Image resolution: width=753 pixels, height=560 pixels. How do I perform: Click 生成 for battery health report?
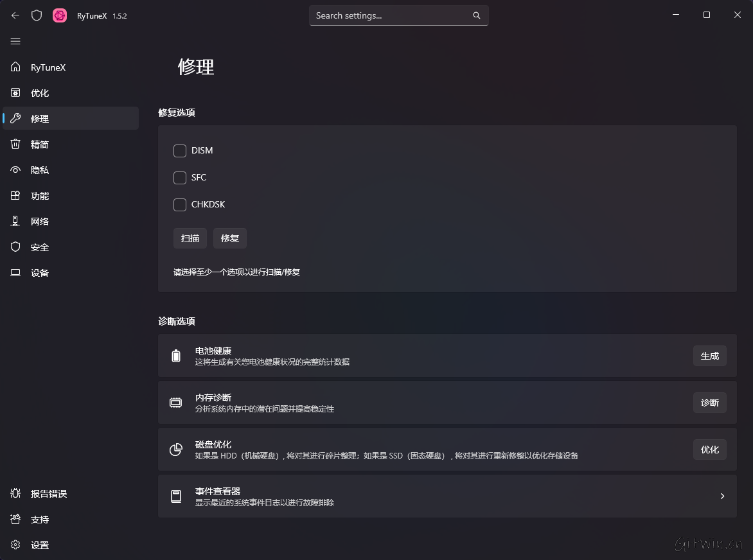coord(709,356)
